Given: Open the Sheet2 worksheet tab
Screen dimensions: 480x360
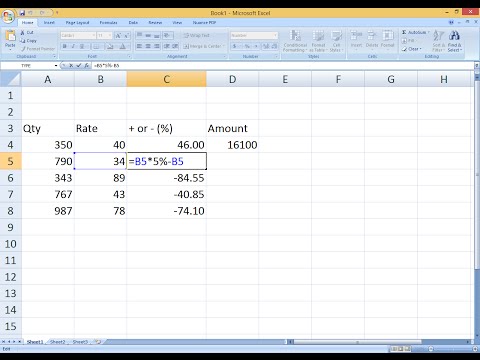Looking at the screenshot, I should pyautogui.click(x=58, y=342).
